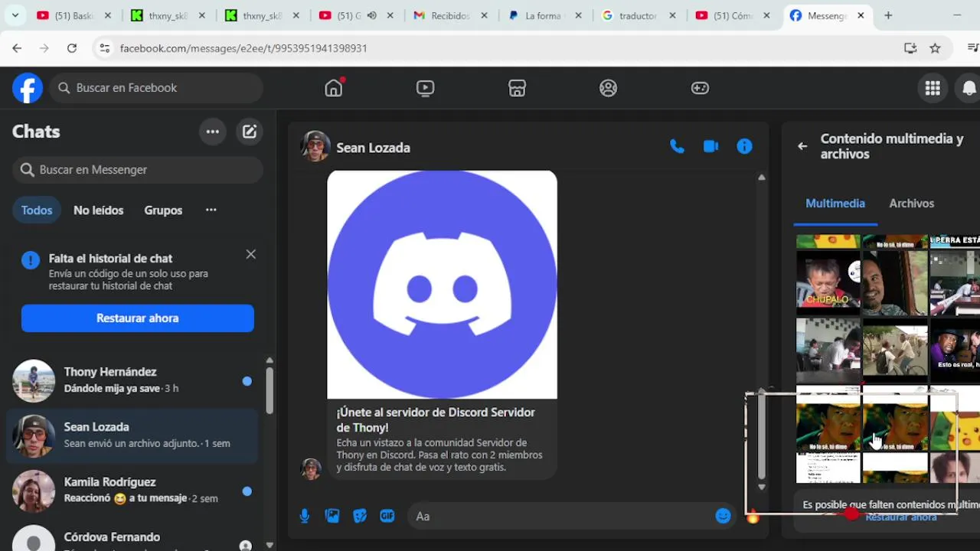This screenshot has height=551, width=980.
Task: Record a voice clip with microphone icon
Action: pos(305,516)
